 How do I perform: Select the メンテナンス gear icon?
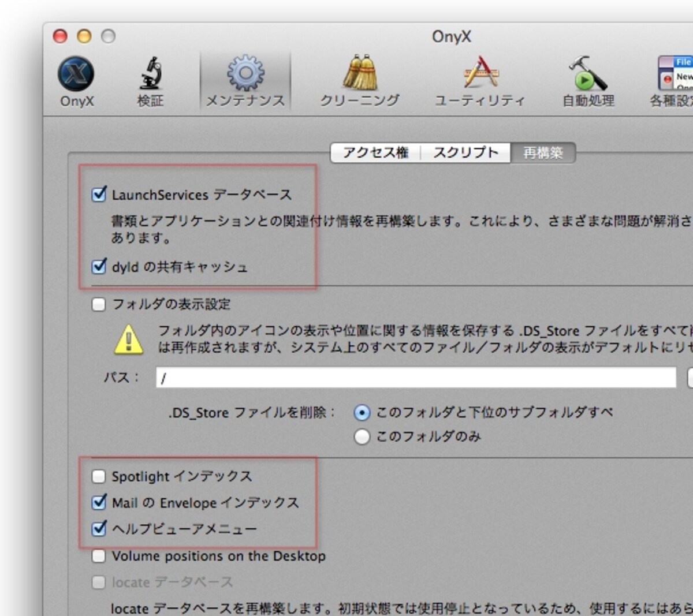[x=245, y=73]
